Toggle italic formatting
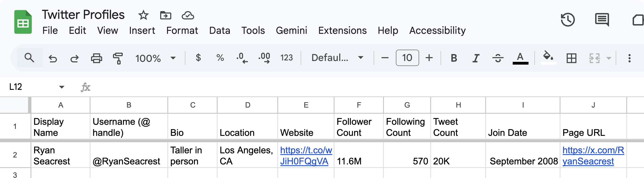The width and height of the screenshot is (644, 178). click(476, 58)
